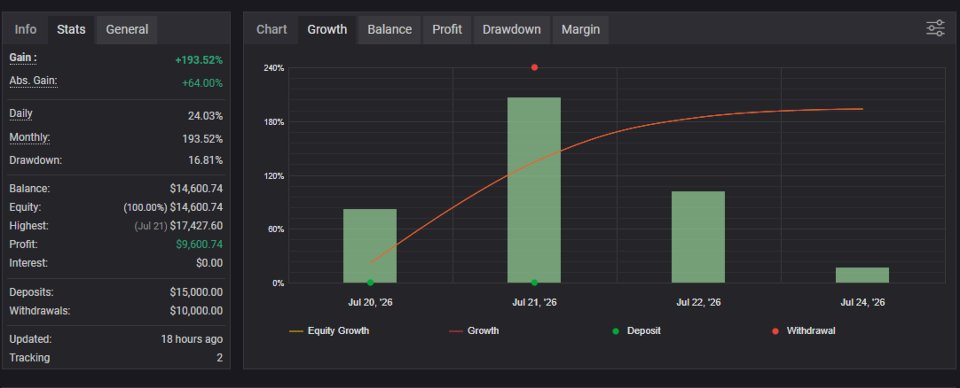The image size is (960, 388).
Task: Select the Jul 22 growth bar
Action: [698, 237]
